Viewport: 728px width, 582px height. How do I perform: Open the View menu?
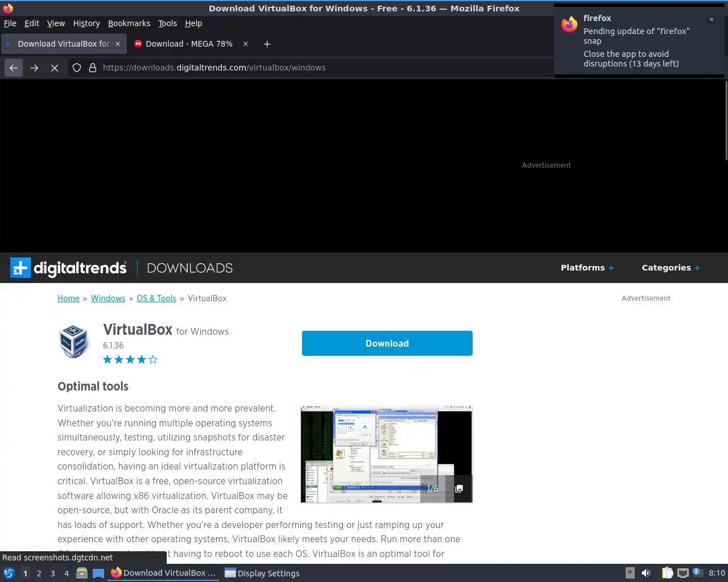[x=56, y=23]
